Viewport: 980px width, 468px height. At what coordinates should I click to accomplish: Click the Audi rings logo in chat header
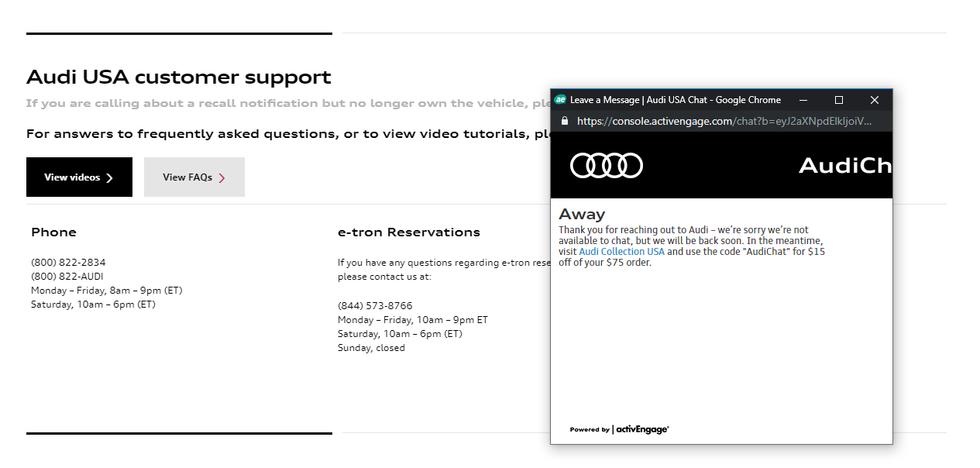click(606, 164)
